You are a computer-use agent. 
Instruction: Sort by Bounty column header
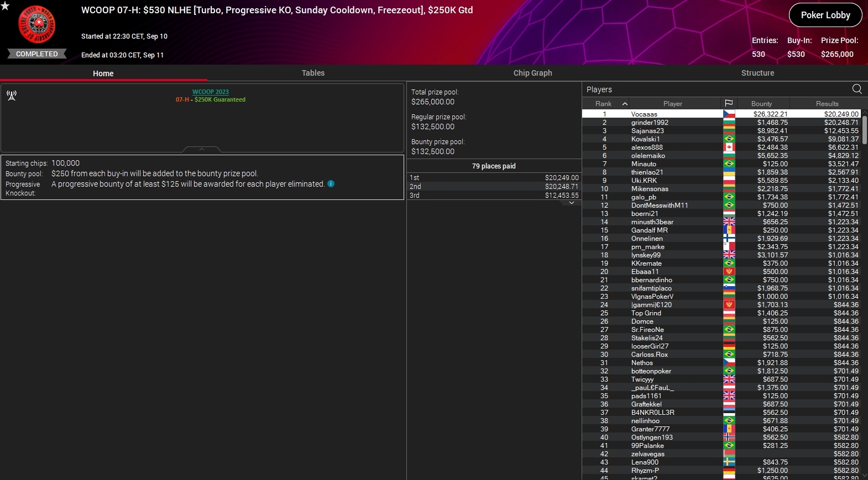[x=761, y=103]
